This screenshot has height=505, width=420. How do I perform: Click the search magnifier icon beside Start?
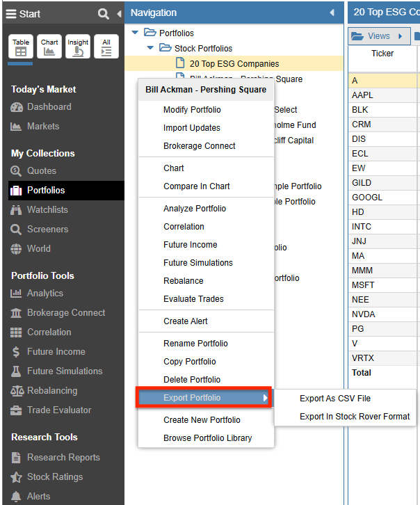coord(103,14)
